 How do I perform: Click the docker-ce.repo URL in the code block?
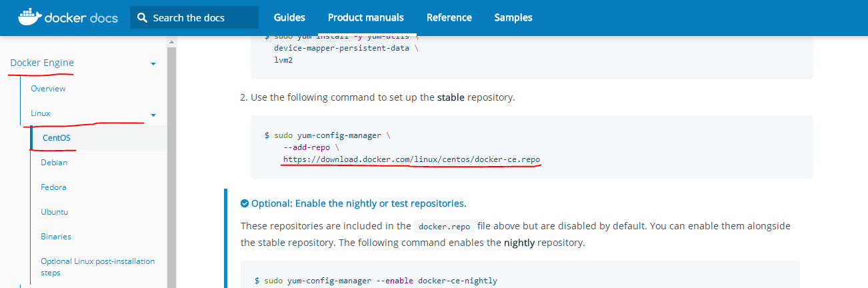click(x=411, y=159)
